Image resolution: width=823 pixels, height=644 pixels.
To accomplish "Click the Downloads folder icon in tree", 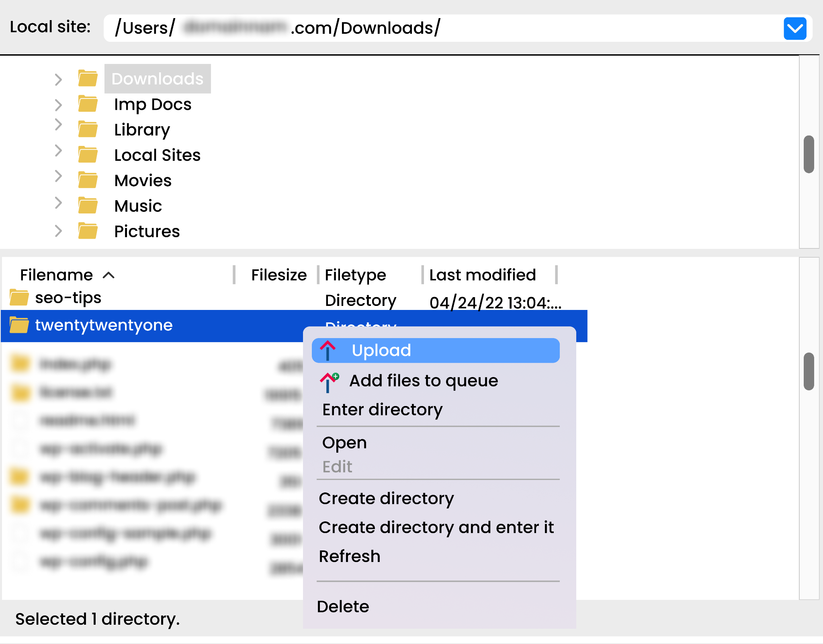I will coord(88,79).
